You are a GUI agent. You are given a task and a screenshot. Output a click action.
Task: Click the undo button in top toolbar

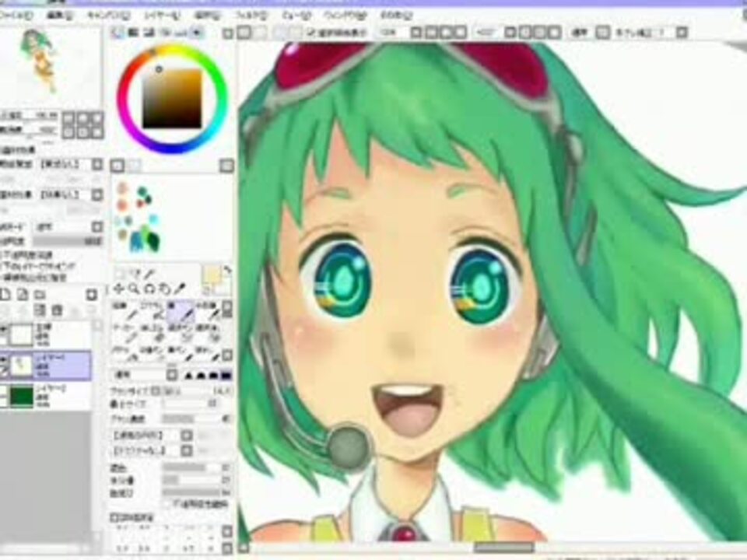(x=244, y=33)
